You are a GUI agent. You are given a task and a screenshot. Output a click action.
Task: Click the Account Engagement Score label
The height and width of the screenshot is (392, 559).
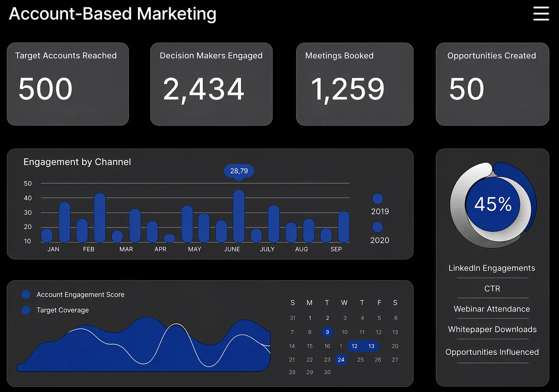tap(80, 295)
